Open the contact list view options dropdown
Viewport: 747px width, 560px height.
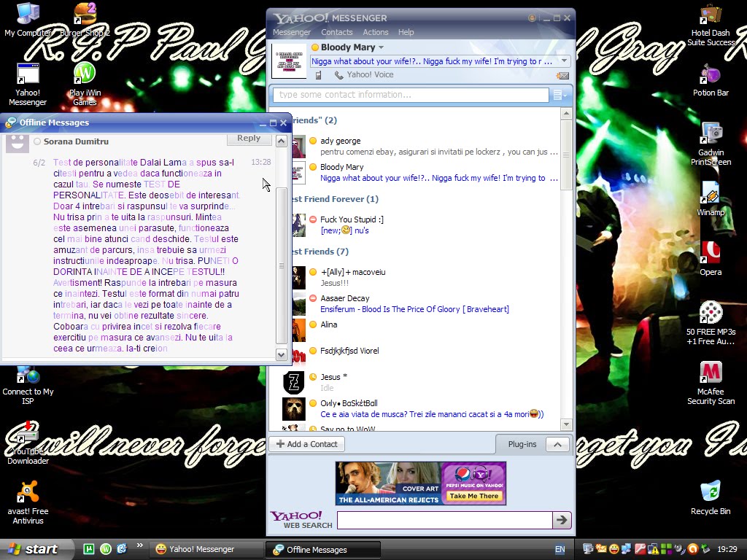point(560,96)
